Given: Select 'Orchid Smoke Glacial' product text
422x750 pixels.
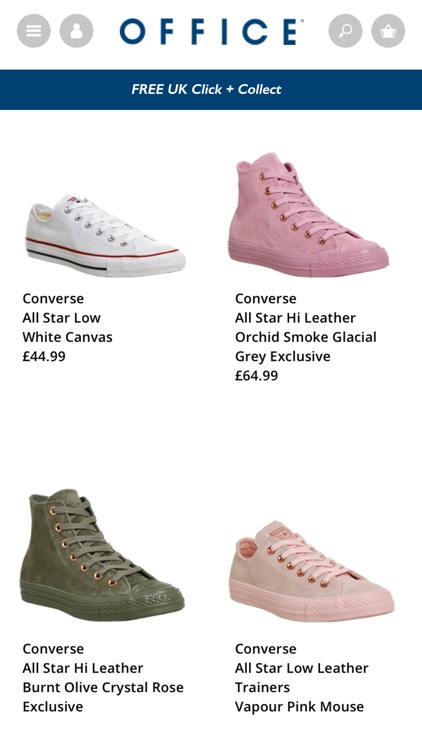Looking at the screenshot, I should [306, 337].
